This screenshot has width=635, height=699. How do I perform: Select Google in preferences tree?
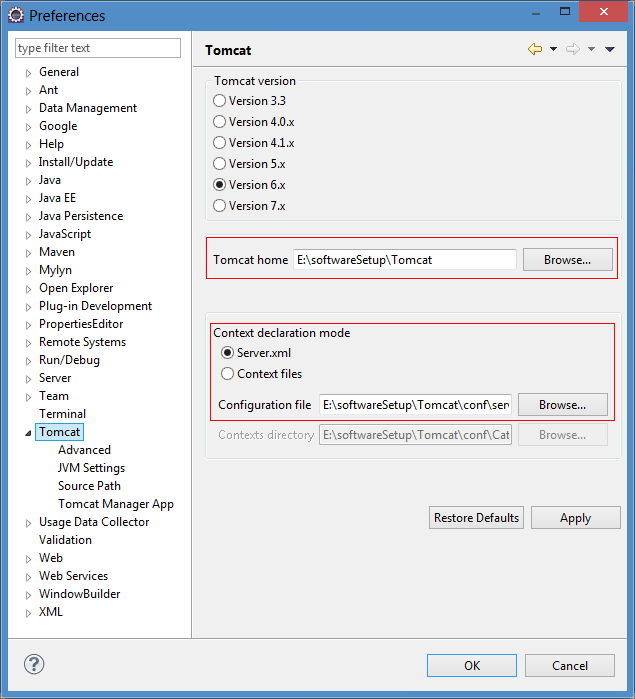pos(58,126)
